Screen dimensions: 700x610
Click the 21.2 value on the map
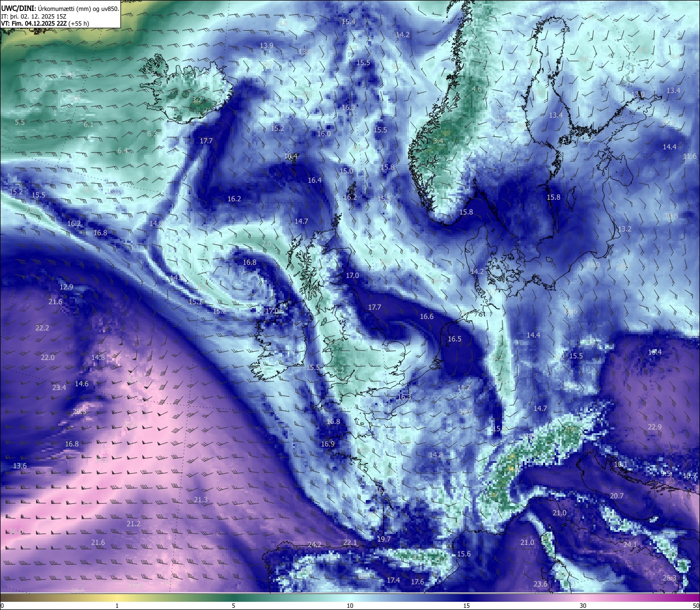point(133,524)
